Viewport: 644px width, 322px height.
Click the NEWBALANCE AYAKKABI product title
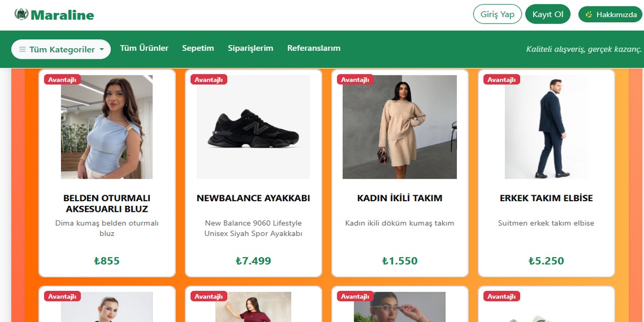coord(253,198)
